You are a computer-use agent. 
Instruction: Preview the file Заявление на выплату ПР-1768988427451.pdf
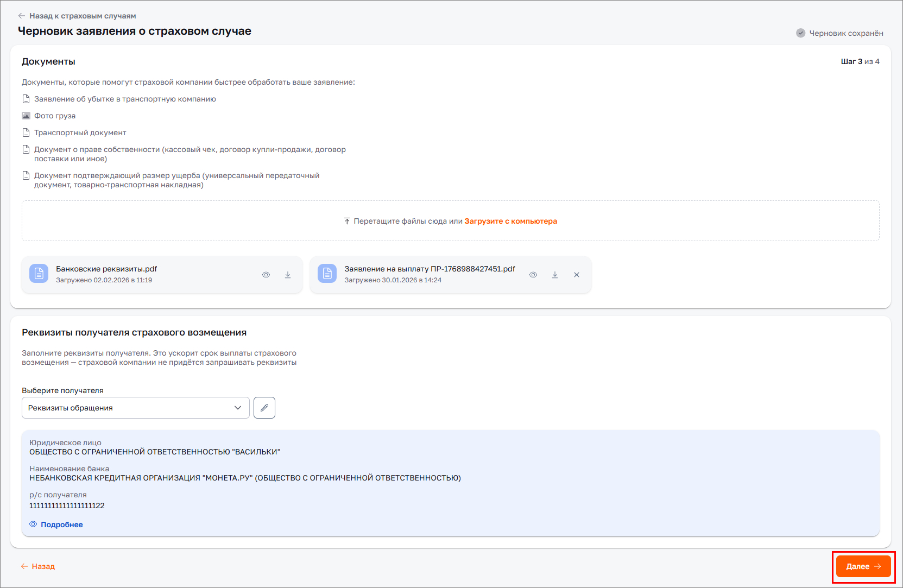533,275
